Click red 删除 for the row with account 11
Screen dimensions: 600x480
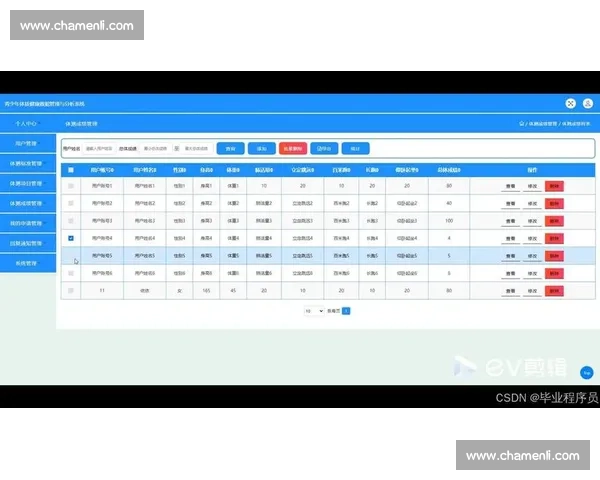[x=554, y=291]
